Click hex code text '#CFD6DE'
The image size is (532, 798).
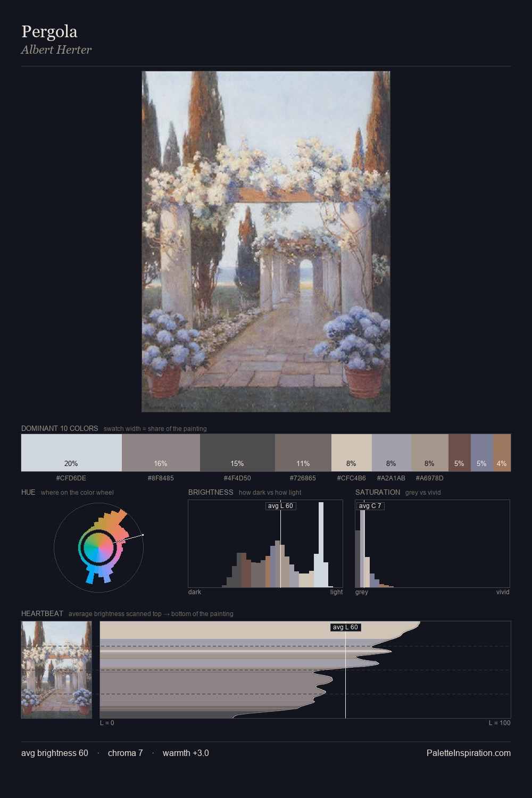(x=71, y=478)
